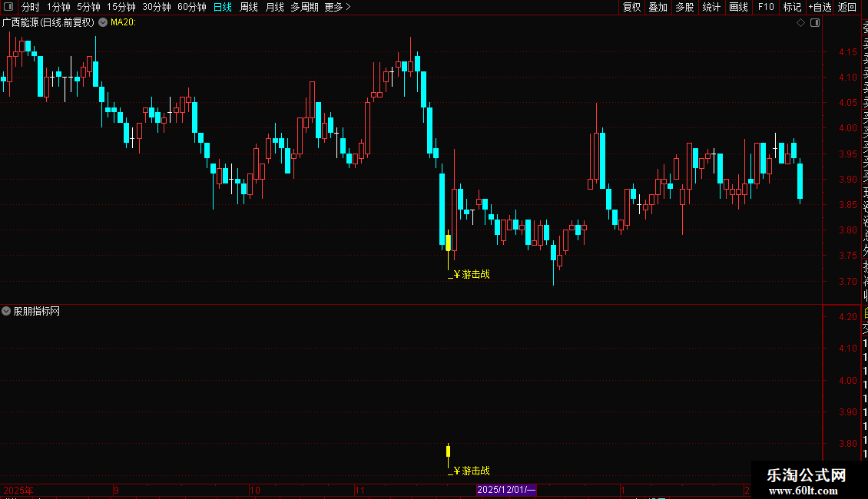
Task: Click the yellow signal bar in sub chart
Action: pyautogui.click(x=448, y=451)
